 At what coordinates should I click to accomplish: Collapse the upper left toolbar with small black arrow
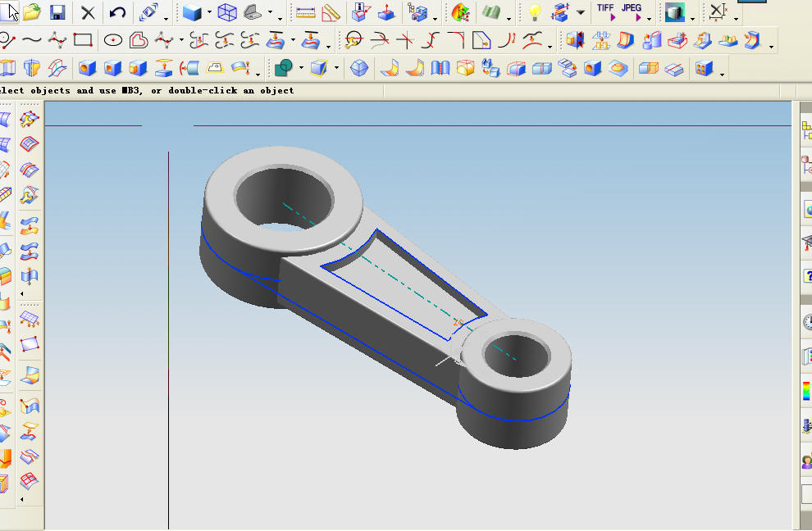pyautogui.click(x=22, y=293)
